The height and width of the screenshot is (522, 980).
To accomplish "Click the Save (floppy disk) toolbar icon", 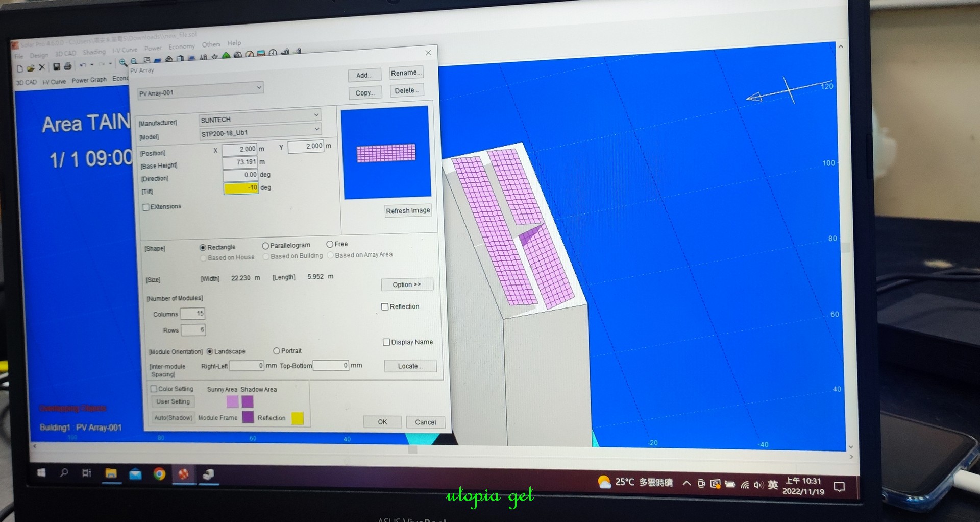I will point(57,66).
